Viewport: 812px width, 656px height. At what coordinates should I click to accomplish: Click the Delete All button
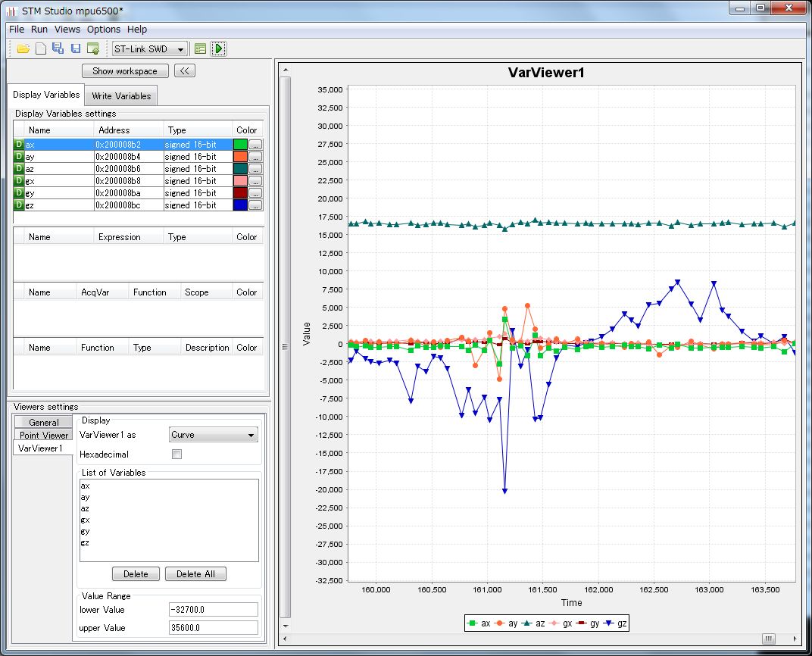click(x=195, y=573)
